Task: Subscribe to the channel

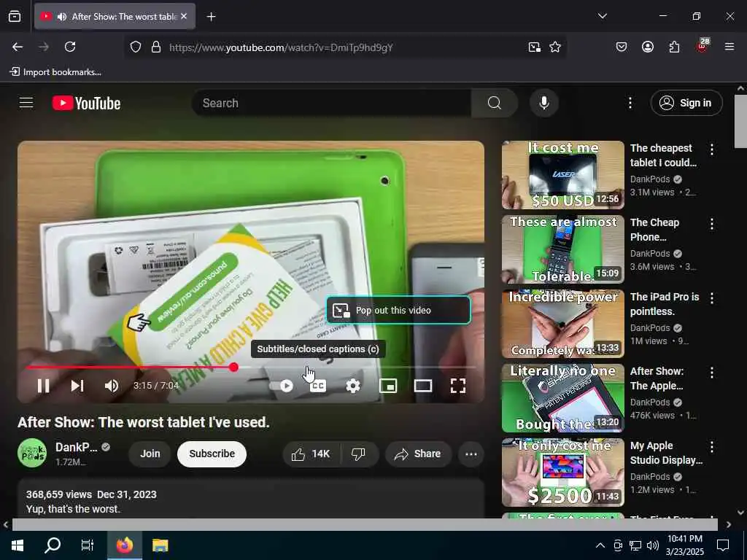Action: [212, 454]
